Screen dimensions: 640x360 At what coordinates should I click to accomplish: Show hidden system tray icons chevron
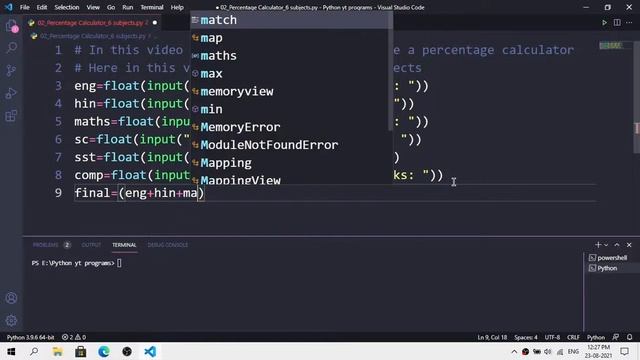pyautogui.click(x=514, y=351)
